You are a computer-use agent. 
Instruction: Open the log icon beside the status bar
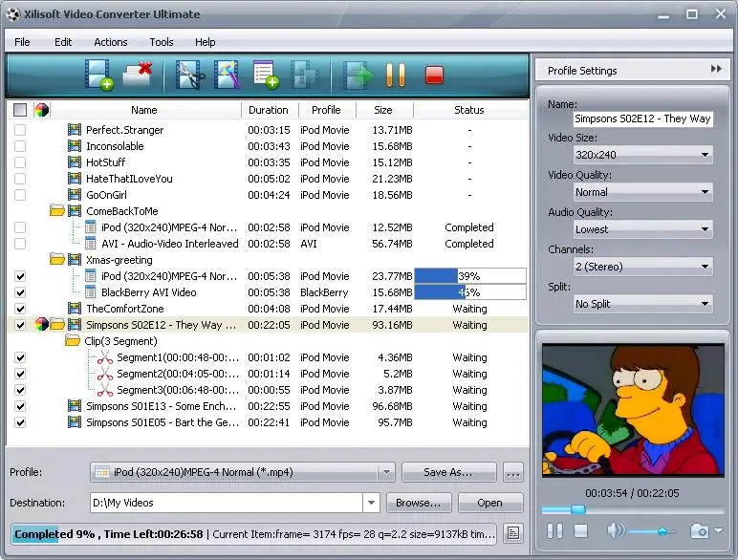click(x=513, y=533)
